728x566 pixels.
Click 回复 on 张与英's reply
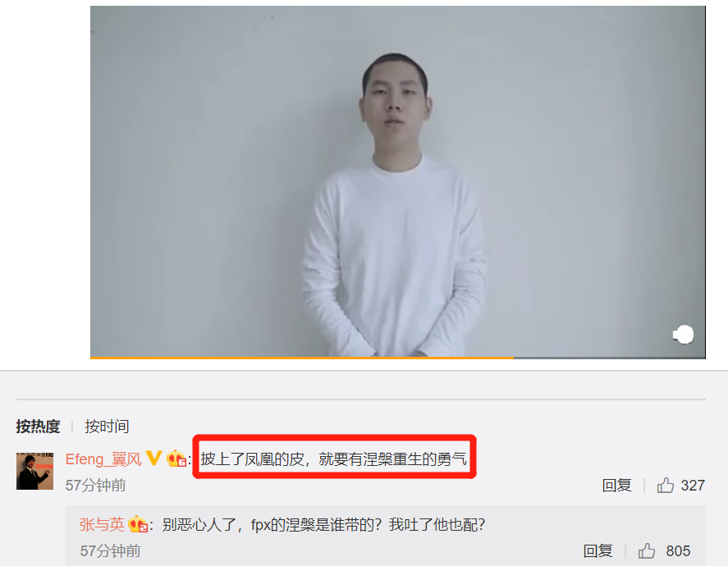pyautogui.click(x=598, y=551)
